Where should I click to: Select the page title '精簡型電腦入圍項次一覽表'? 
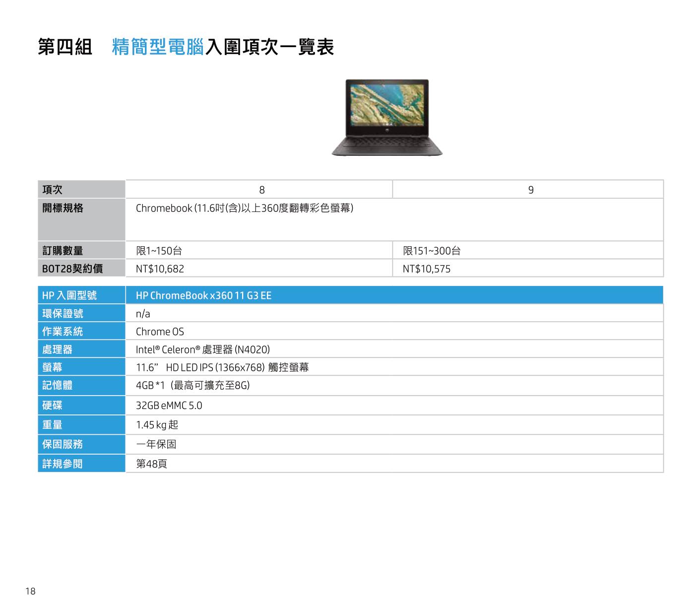pyautogui.click(x=223, y=47)
